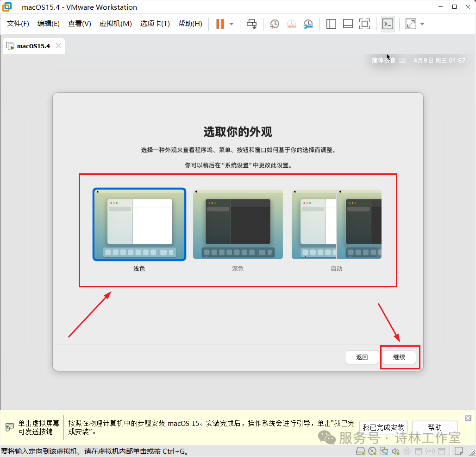Screen dimensions: 476x457
Task: Click the network adapter status icon
Action: point(384,451)
